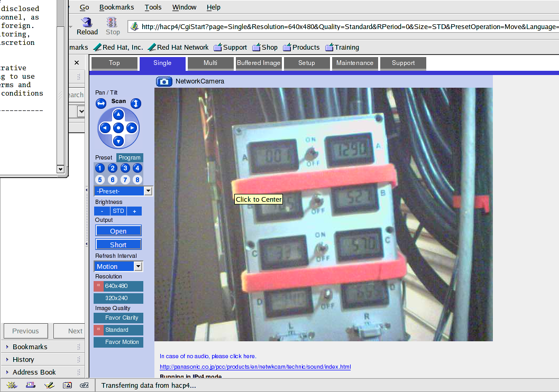Open the Training bookmark folder
This screenshot has width=559, height=392.
[x=342, y=48]
